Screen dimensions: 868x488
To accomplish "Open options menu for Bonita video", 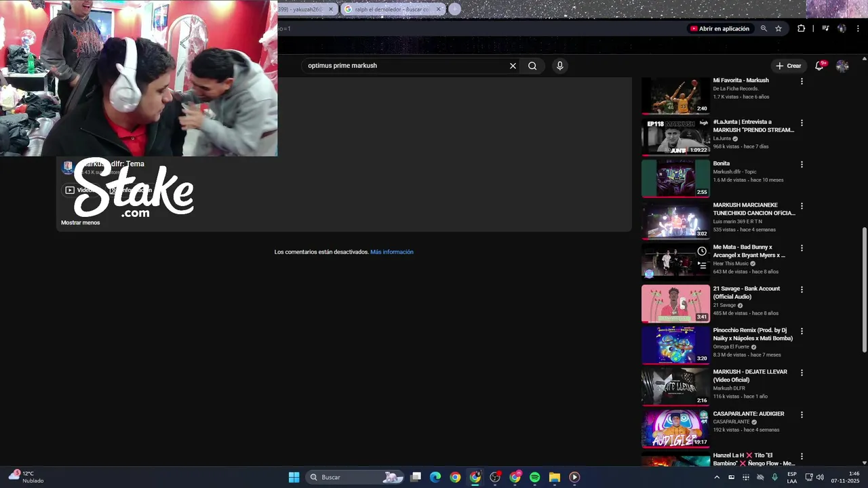I will pyautogui.click(x=802, y=165).
